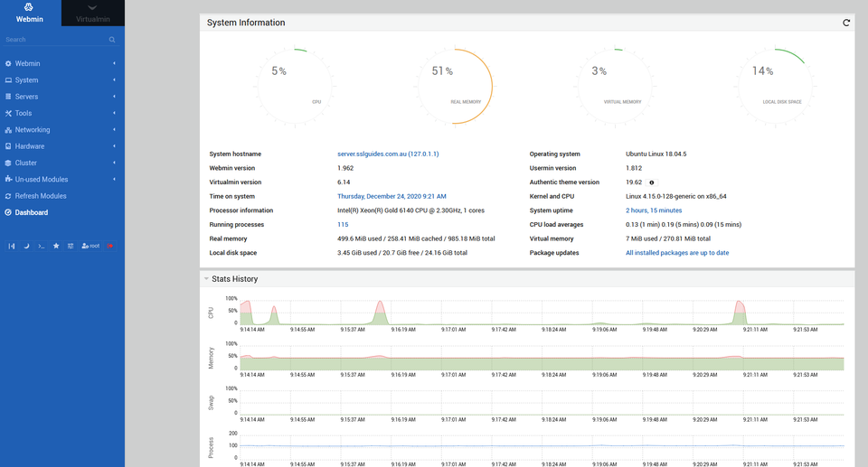Click the Real Memory usage gauge
This screenshot has width=868, height=467.
click(x=455, y=86)
